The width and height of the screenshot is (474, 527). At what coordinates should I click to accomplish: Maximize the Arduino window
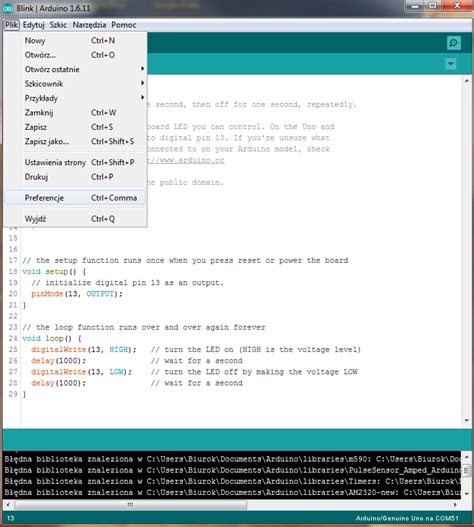pos(433,6)
